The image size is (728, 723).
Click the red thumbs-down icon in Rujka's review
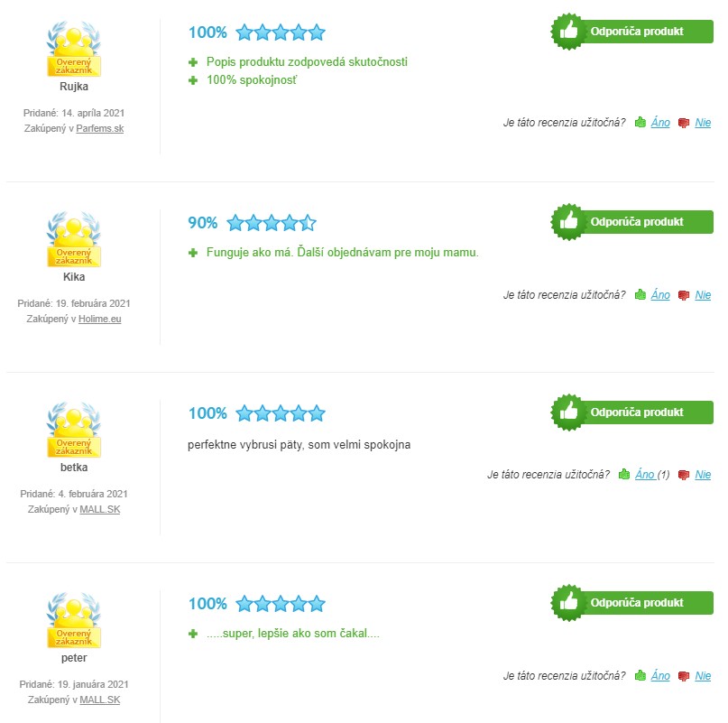[x=684, y=123]
